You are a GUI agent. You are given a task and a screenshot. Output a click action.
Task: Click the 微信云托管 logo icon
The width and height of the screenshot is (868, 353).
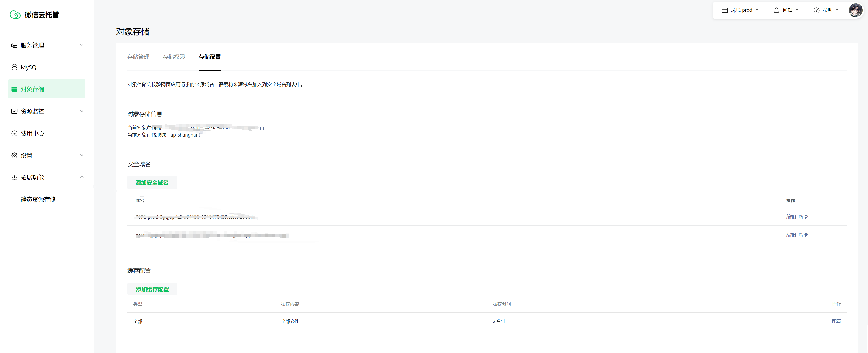pos(15,14)
